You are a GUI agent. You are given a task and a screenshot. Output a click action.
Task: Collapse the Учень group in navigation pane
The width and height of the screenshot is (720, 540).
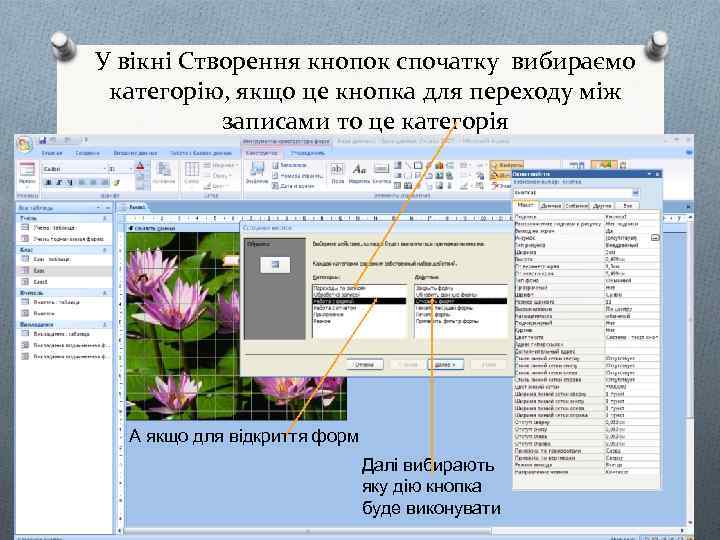tap(105, 219)
